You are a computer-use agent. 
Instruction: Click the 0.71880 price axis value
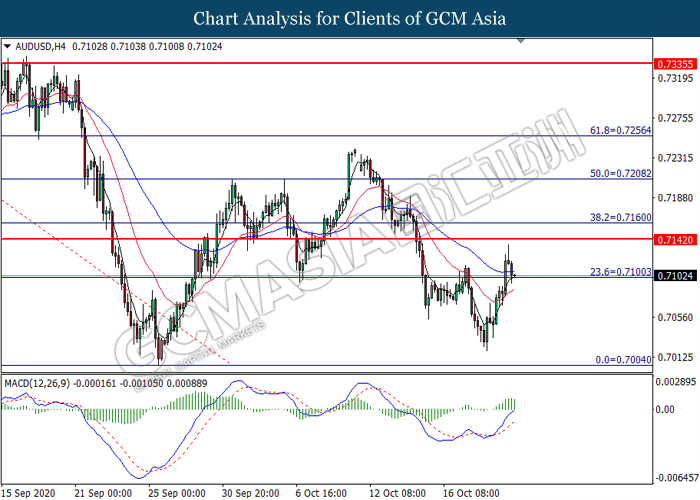(675, 197)
